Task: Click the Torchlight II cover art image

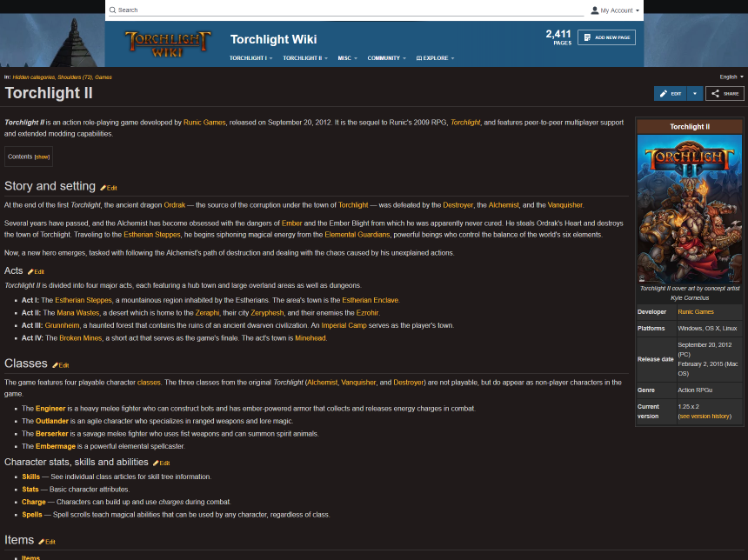Action: coord(689,207)
